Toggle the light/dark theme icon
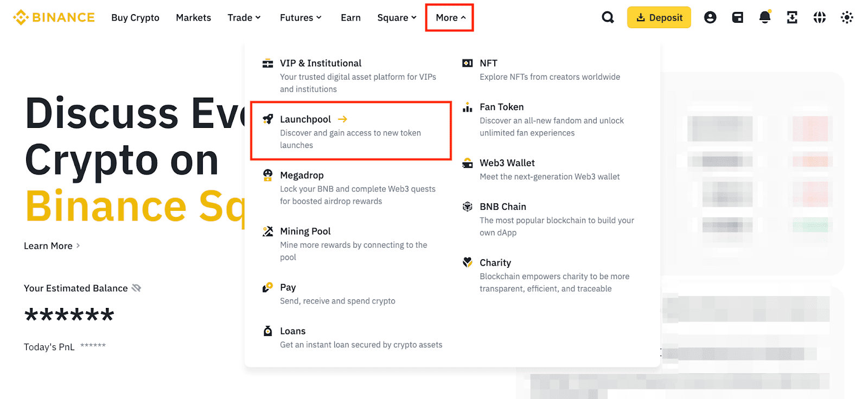 [x=846, y=17]
